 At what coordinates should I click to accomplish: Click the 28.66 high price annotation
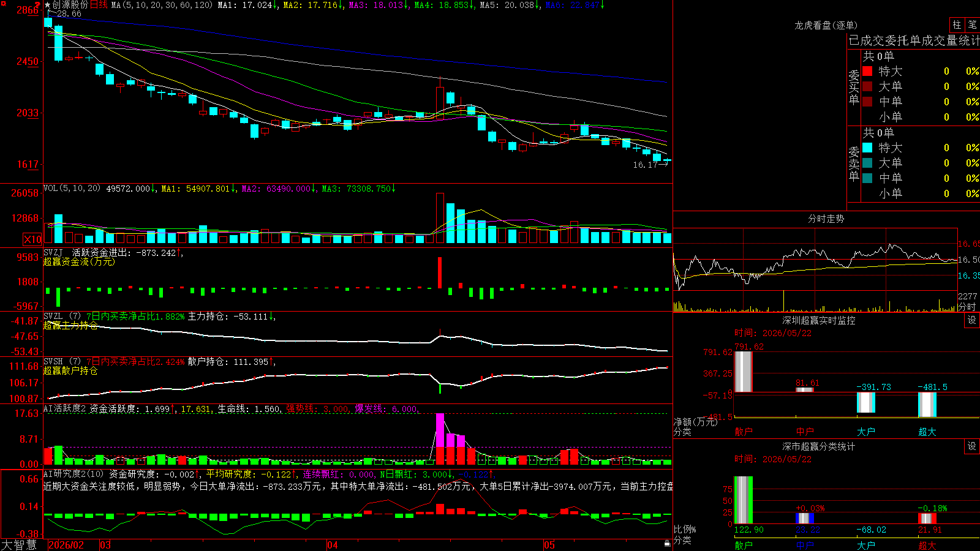tap(69, 13)
